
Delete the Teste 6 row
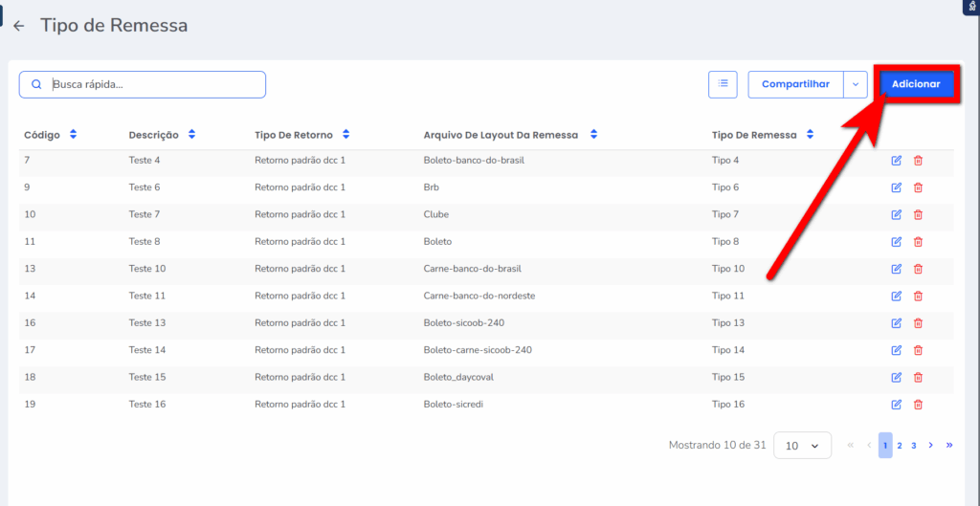pyautogui.click(x=918, y=187)
